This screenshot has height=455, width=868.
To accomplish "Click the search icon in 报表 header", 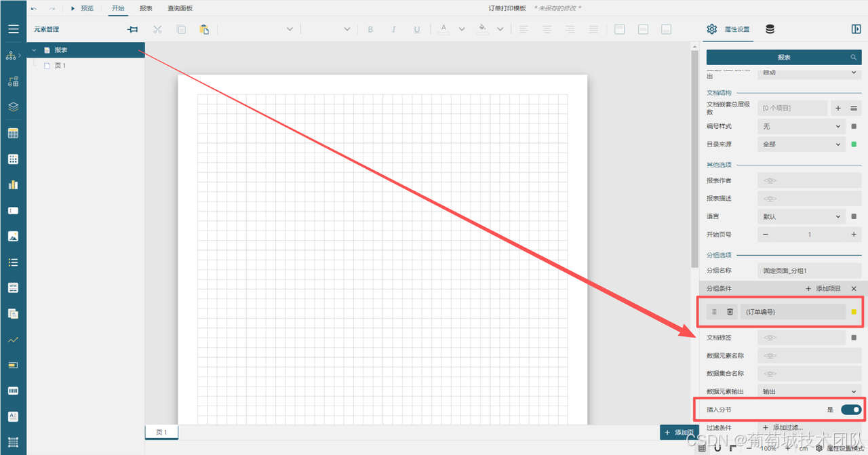I will click(x=854, y=58).
